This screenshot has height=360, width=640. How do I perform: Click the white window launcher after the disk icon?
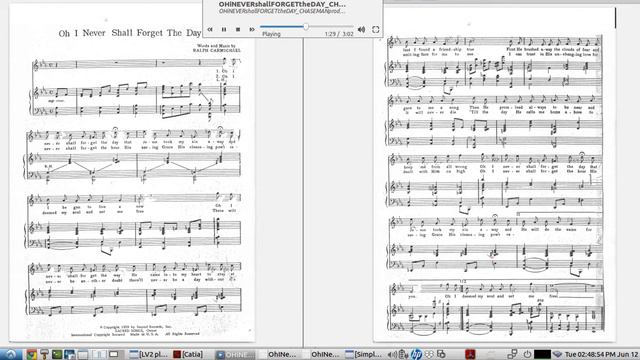point(82,355)
